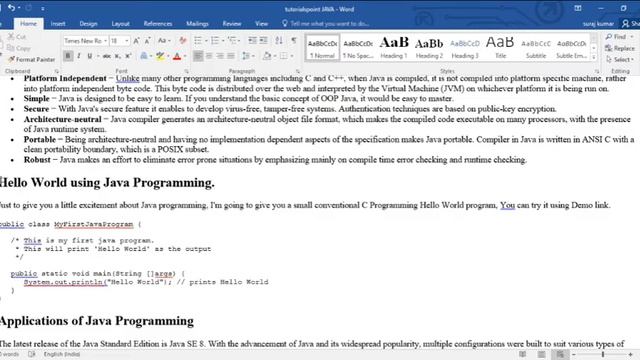Open Bullets dropdown arrow
The width and height of the screenshot is (640, 360).
point(206,41)
